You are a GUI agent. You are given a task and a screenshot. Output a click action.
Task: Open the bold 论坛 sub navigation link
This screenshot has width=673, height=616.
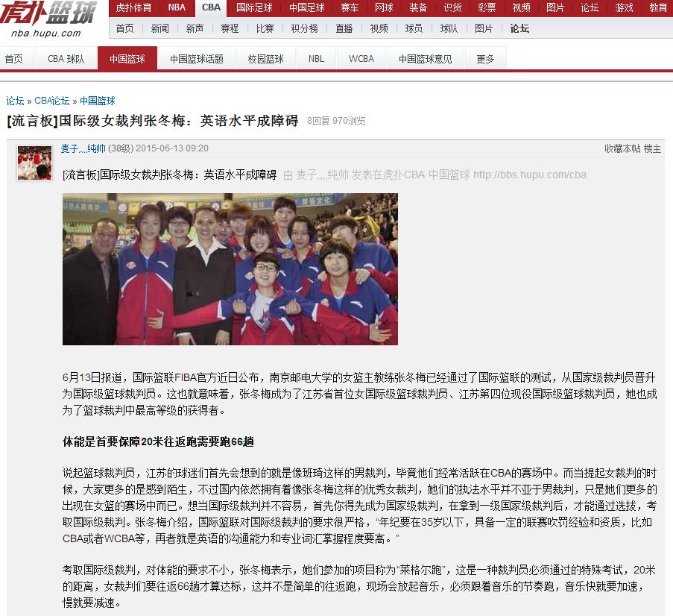(519, 29)
